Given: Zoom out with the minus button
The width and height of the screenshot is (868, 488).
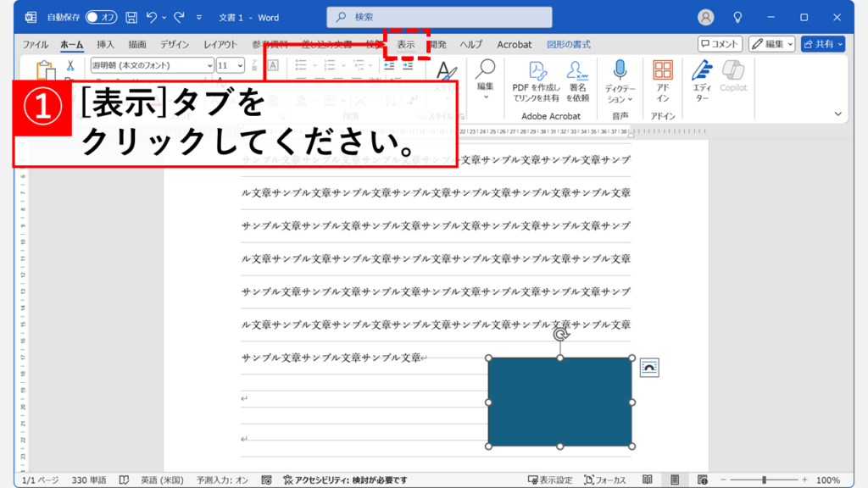Looking at the screenshot, I should point(723,480).
